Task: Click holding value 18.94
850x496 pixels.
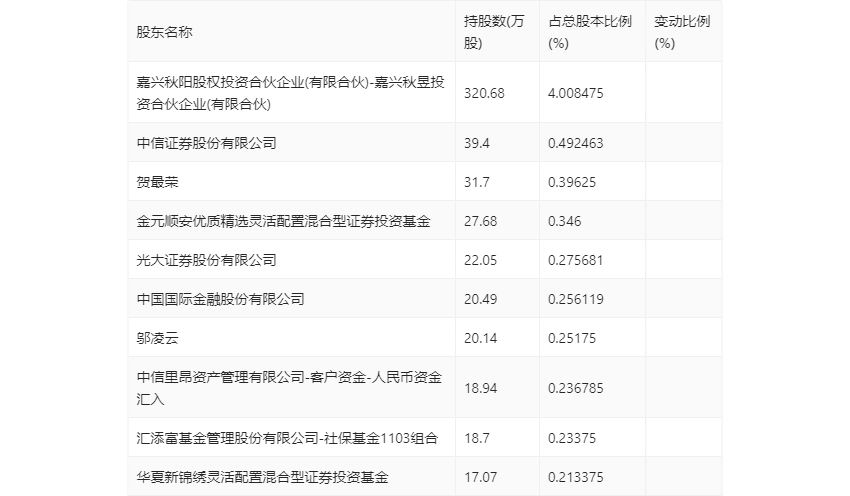Action: 480,388
